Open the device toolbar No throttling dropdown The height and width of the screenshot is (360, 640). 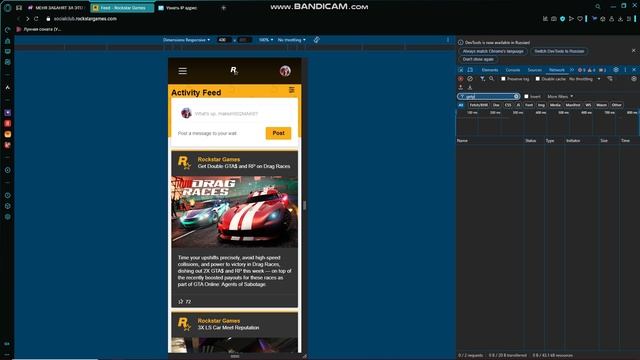click(291, 40)
